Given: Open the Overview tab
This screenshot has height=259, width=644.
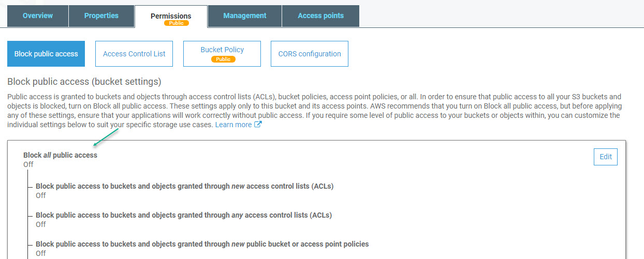Looking at the screenshot, I should click(38, 16).
